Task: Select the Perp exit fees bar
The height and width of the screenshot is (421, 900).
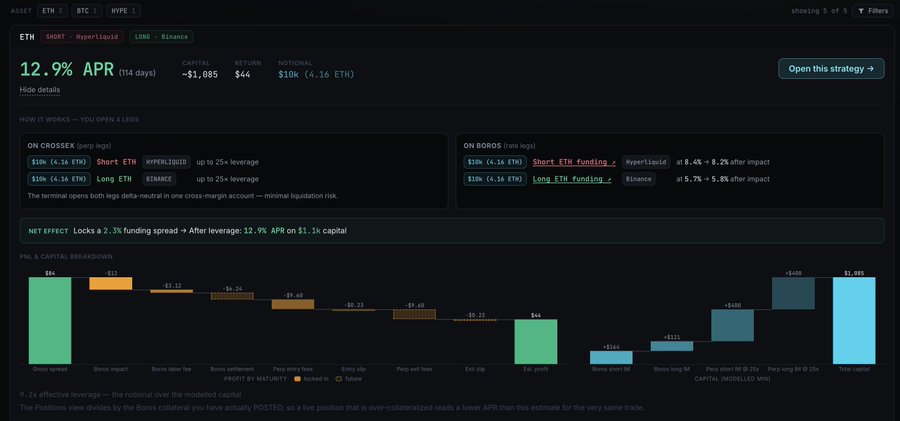Action: (414, 314)
